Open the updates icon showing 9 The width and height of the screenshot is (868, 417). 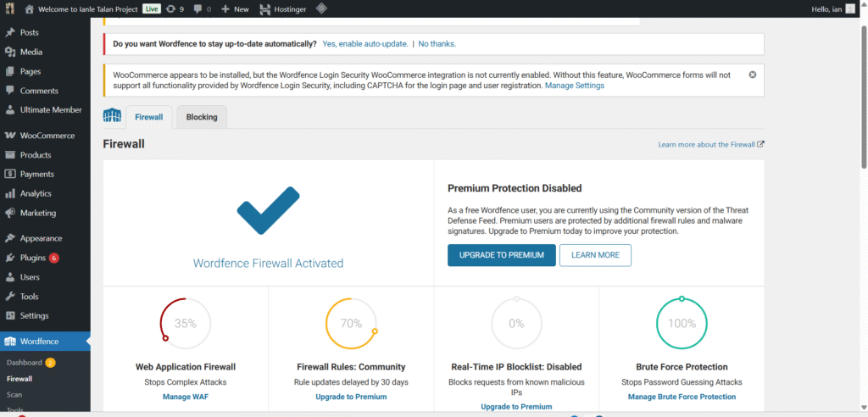coord(175,8)
